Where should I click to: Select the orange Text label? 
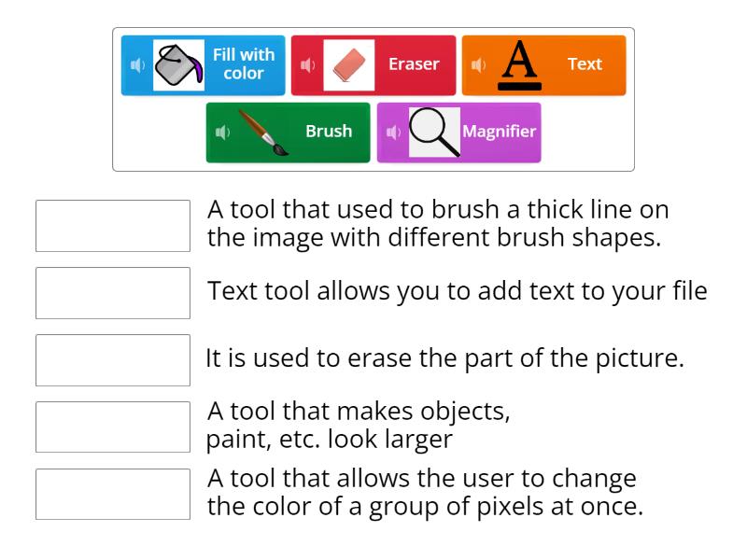pos(585,65)
